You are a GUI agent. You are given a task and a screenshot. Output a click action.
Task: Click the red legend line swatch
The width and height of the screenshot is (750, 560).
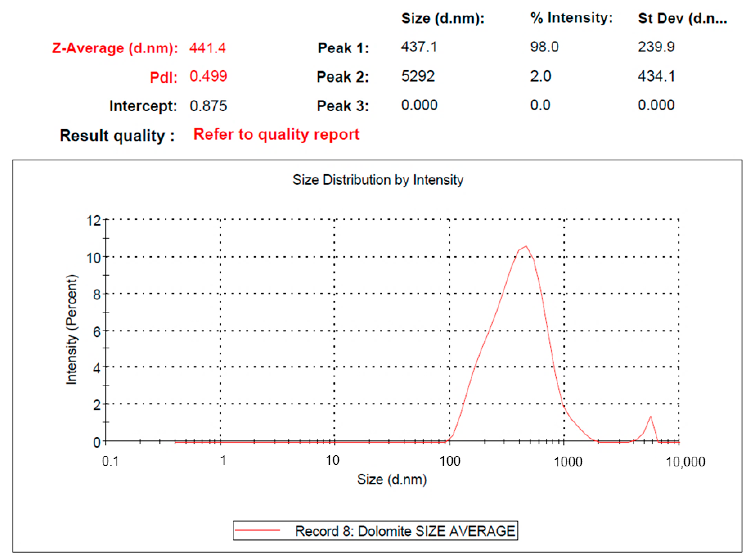258,530
